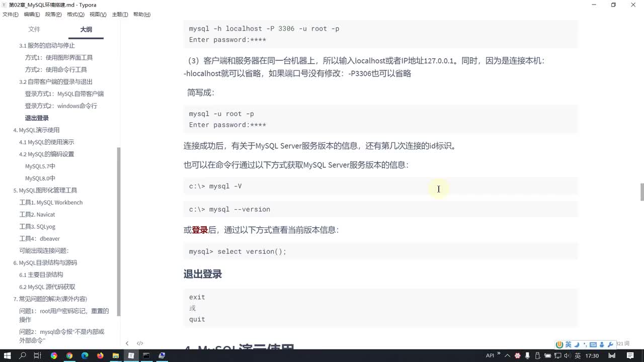Toggle the moon half-width icon on IME bar
Viewport: 644px width, 362px height.
pos(577,344)
